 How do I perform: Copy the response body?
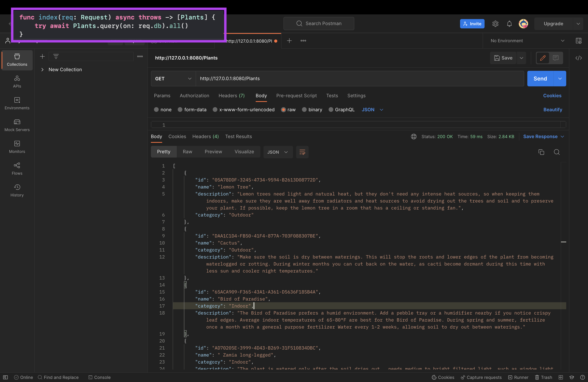pos(541,152)
